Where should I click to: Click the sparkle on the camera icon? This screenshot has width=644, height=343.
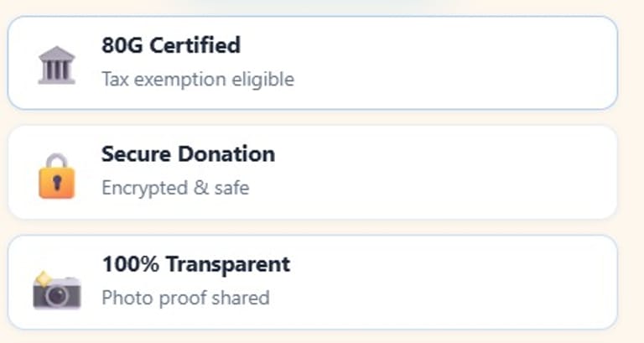(x=44, y=277)
